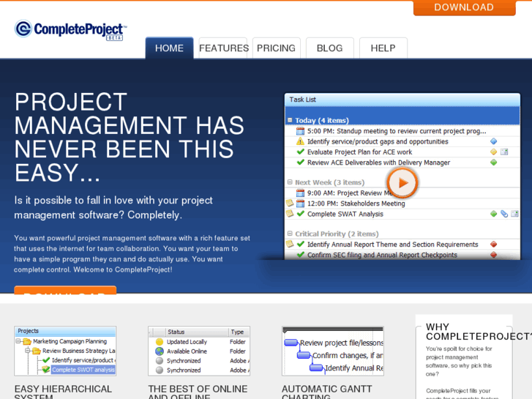
Task: Click 'AUTOMATIC GANTT CHARTING' heading
Action: point(326,392)
